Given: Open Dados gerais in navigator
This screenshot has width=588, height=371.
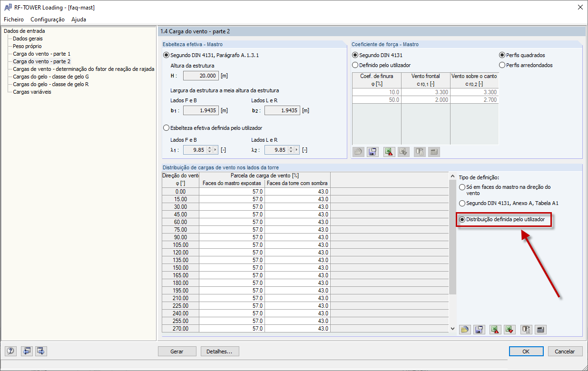Looking at the screenshot, I should pos(28,39).
